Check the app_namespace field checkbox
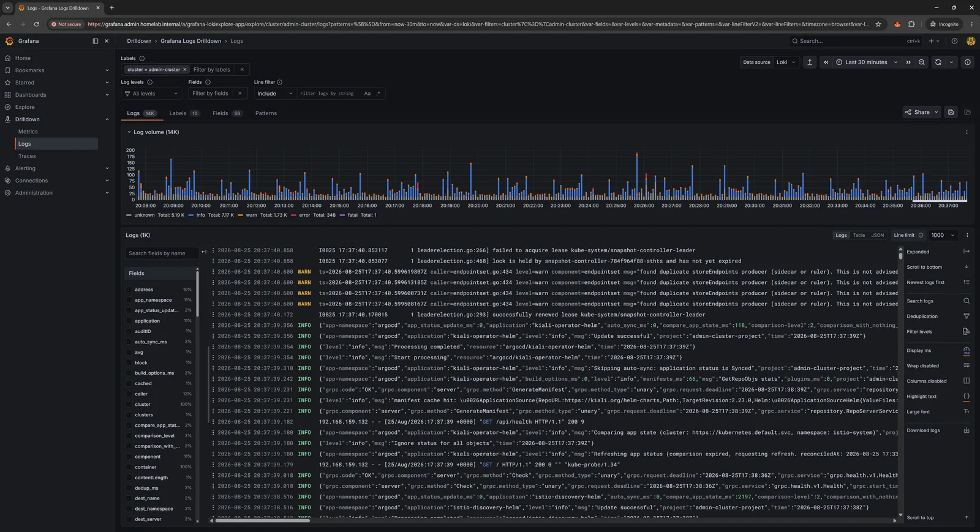 129,300
